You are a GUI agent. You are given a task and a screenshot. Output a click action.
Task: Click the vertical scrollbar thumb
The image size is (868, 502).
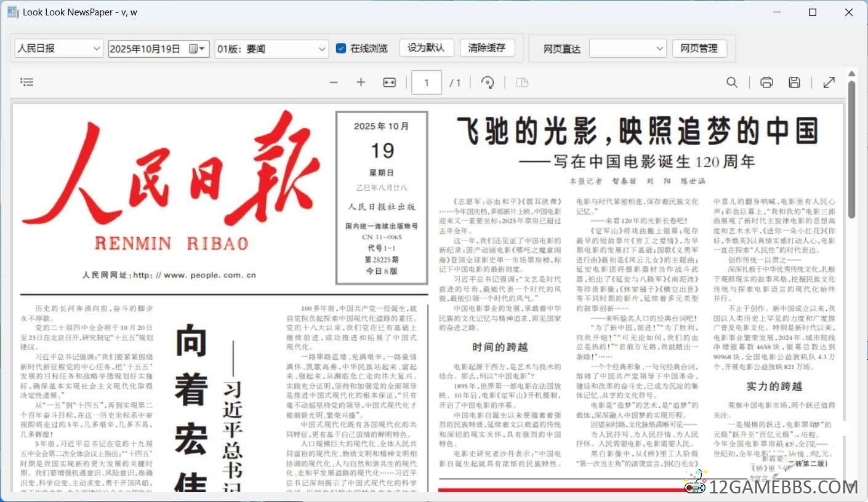tap(852, 148)
